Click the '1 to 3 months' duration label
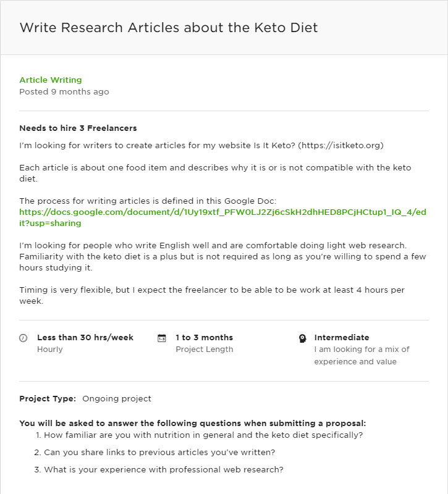448x494 pixels. [x=204, y=338]
